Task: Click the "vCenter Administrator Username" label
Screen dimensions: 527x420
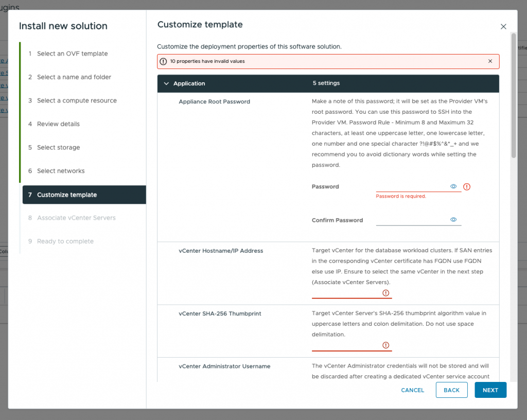Action: coord(224,366)
